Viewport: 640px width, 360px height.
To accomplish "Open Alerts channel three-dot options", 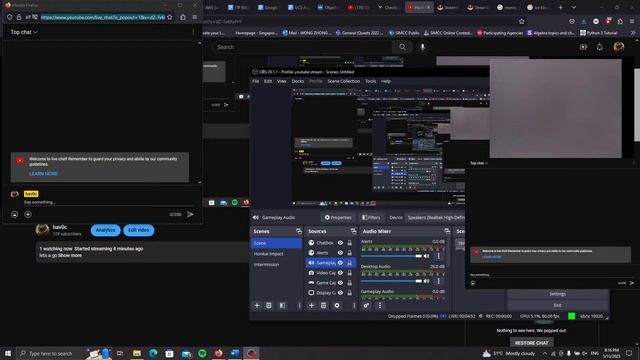I will [x=439, y=256].
